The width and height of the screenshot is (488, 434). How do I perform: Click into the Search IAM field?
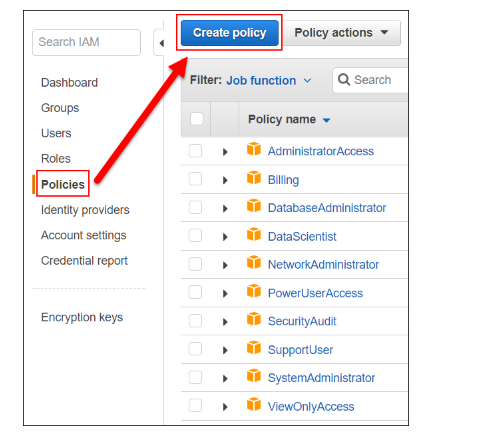[86, 42]
